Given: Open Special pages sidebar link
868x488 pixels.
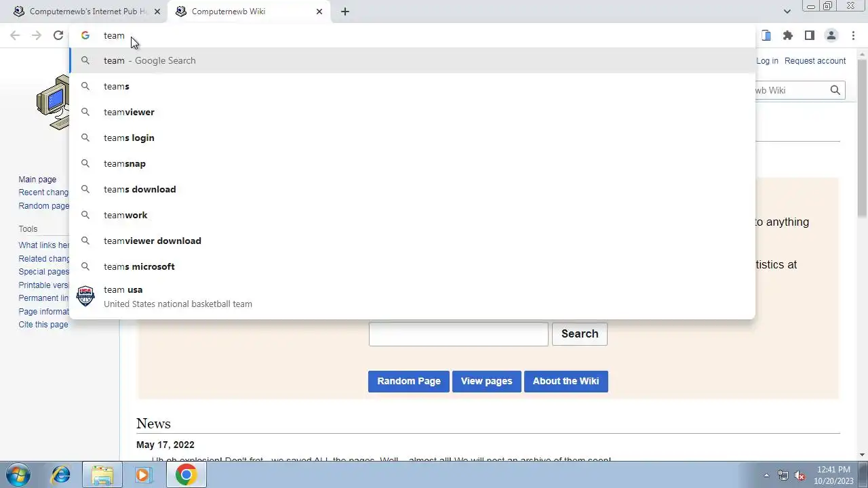Looking at the screenshot, I should [x=44, y=272].
